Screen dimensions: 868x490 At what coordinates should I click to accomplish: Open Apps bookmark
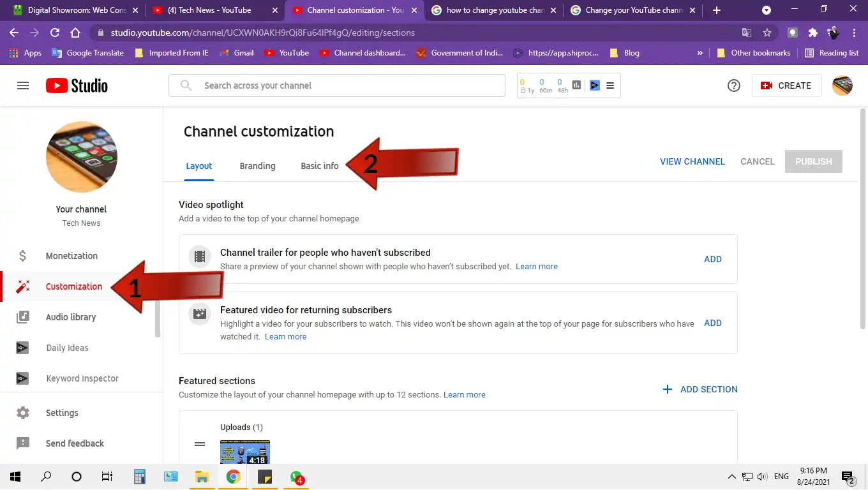[26, 53]
